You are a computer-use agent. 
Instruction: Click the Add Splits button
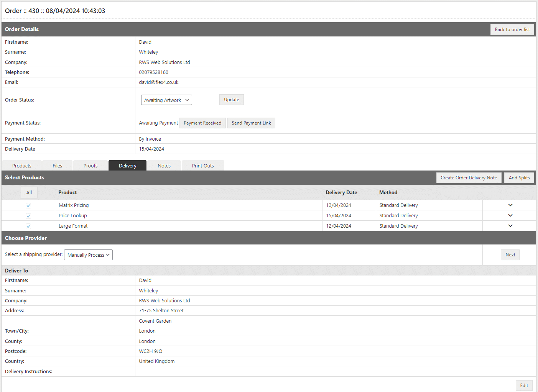coord(519,178)
